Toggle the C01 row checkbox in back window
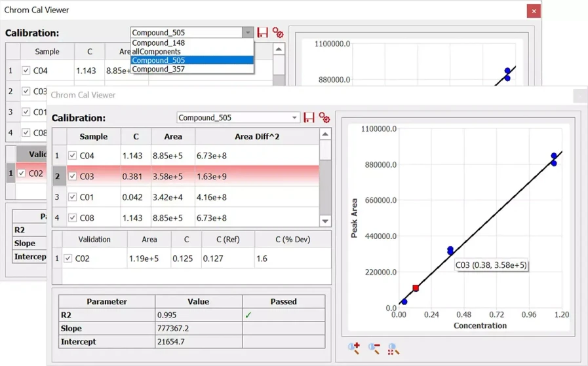The image size is (588, 366). click(x=26, y=112)
